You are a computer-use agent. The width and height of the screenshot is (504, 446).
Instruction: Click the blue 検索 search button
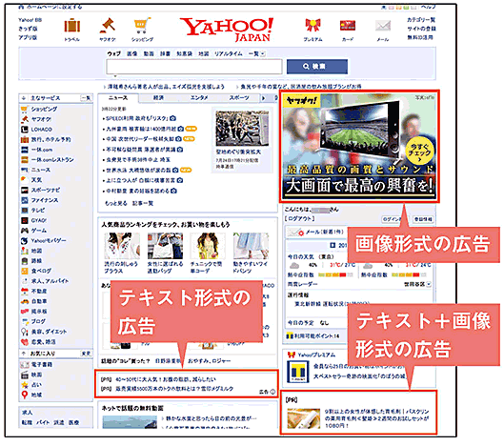tap(317, 67)
